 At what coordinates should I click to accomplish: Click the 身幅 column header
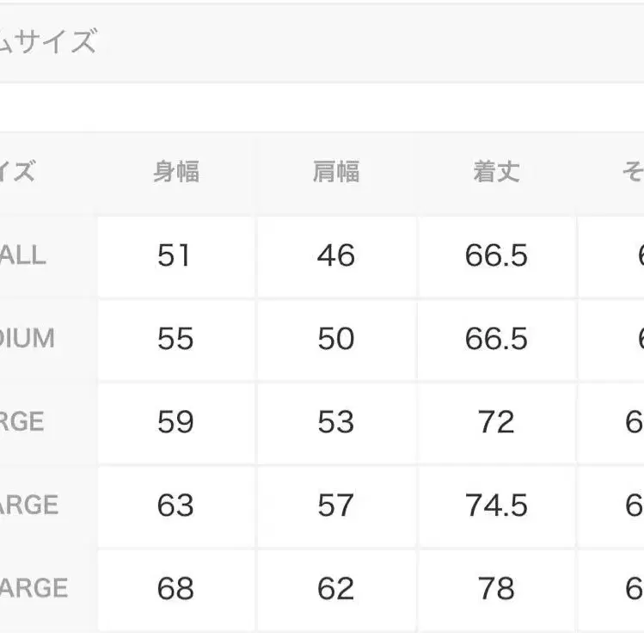[x=175, y=173]
